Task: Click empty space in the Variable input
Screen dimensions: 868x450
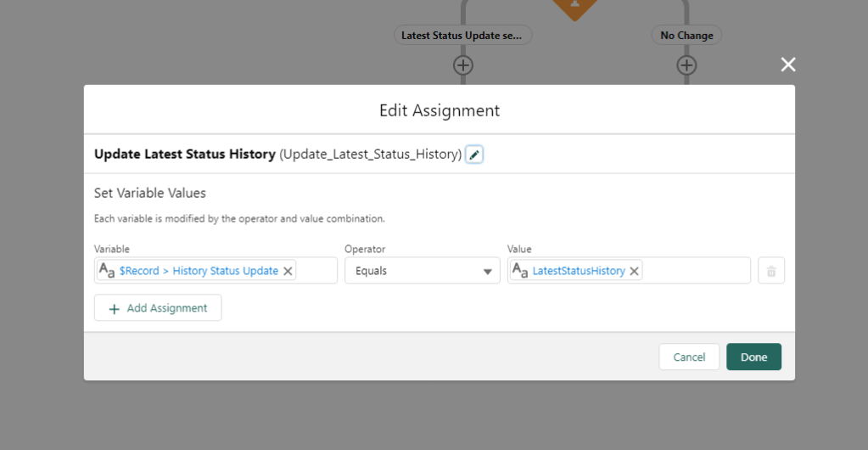Action: coord(316,271)
